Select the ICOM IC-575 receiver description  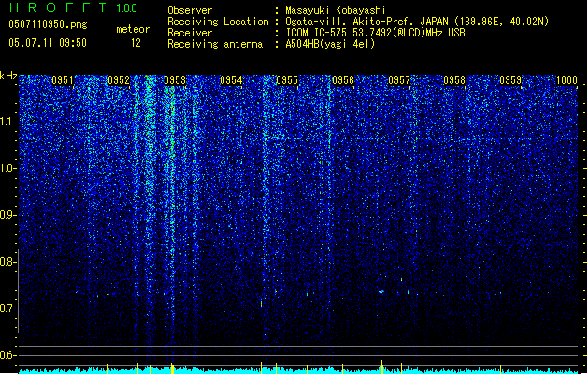click(x=376, y=33)
